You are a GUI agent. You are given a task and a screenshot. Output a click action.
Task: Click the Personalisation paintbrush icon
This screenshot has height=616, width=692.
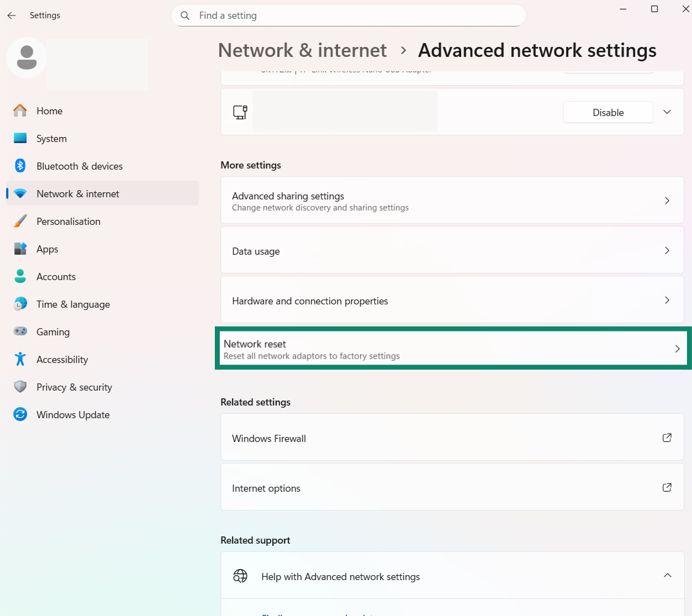point(20,221)
